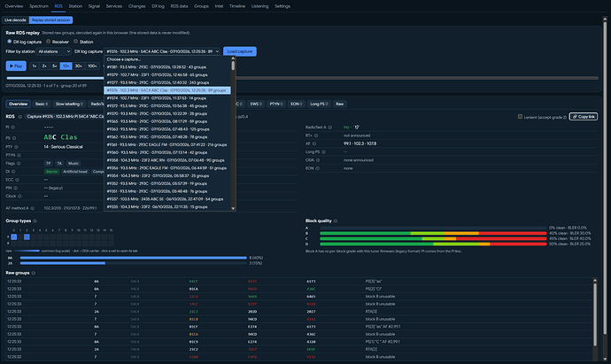Click group type cell 2A in grid
The height and width of the screenshot is (364, 611).
click(x=27, y=236)
